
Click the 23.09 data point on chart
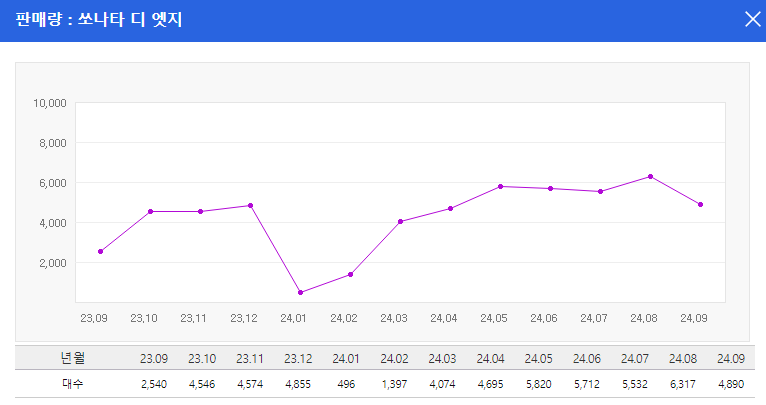(x=101, y=252)
